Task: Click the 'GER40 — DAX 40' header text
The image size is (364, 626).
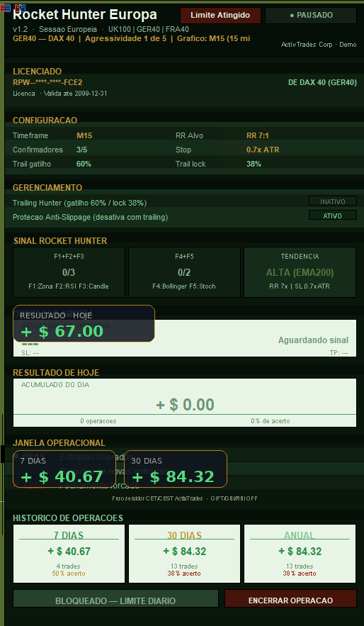Action: 43,39
